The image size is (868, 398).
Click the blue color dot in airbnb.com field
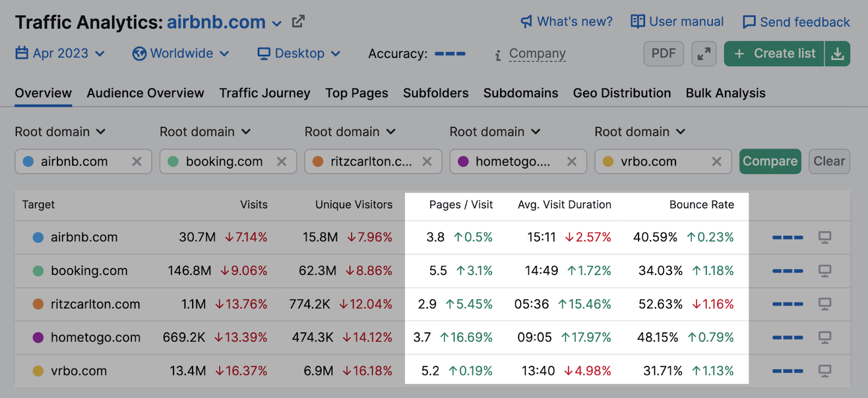click(x=28, y=162)
